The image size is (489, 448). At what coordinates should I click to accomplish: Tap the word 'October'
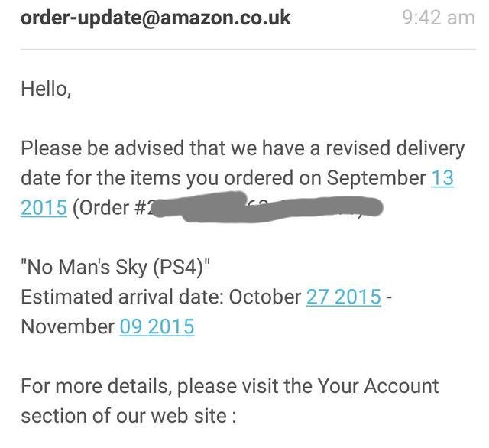pyautogui.click(x=265, y=297)
